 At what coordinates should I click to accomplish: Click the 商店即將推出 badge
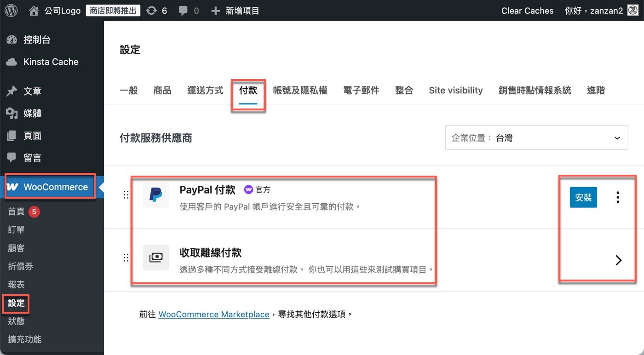click(x=113, y=11)
